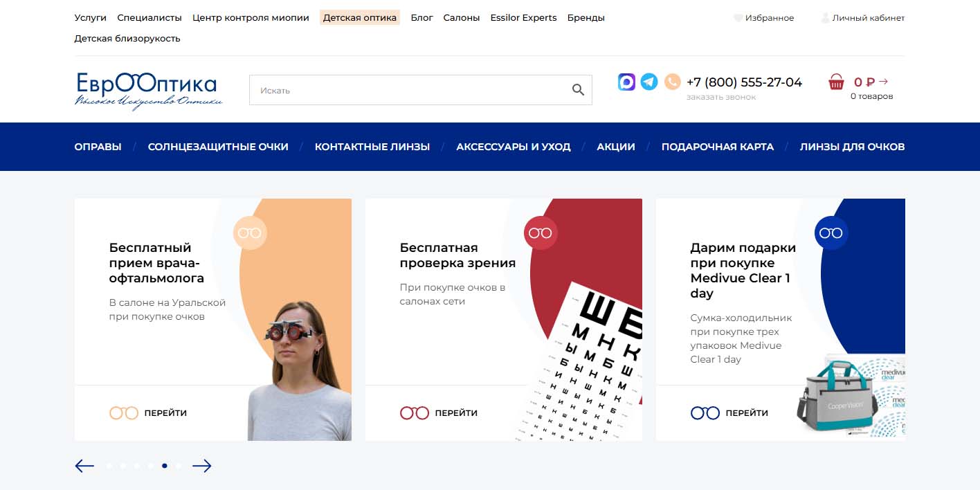
Task: Click the Избранное heart icon
Action: pos(738,18)
